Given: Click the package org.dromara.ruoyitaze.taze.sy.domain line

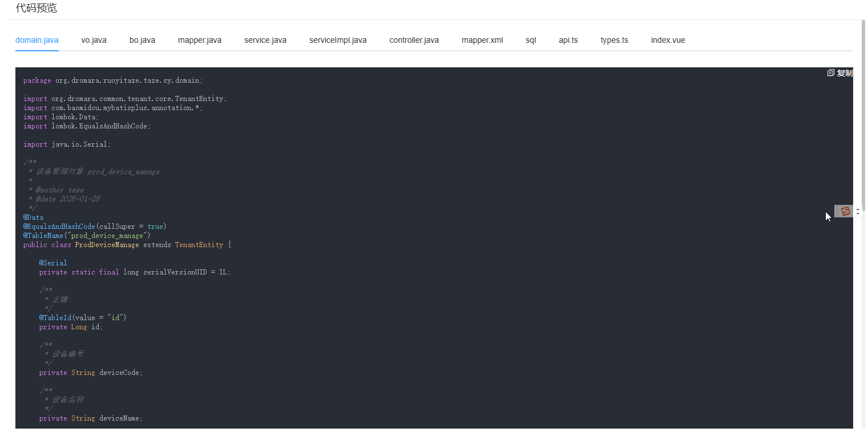Looking at the screenshot, I should coord(113,80).
